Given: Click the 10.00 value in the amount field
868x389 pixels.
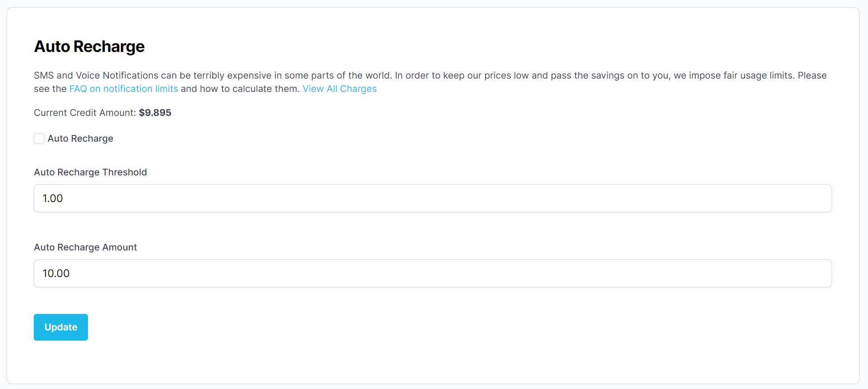Looking at the screenshot, I should (x=56, y=274).
